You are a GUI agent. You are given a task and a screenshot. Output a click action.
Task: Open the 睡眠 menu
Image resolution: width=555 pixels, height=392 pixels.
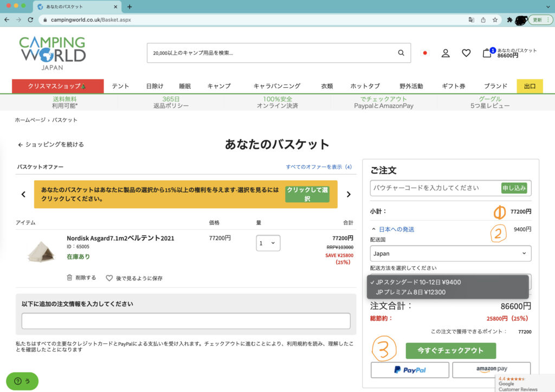pos(185,86)
